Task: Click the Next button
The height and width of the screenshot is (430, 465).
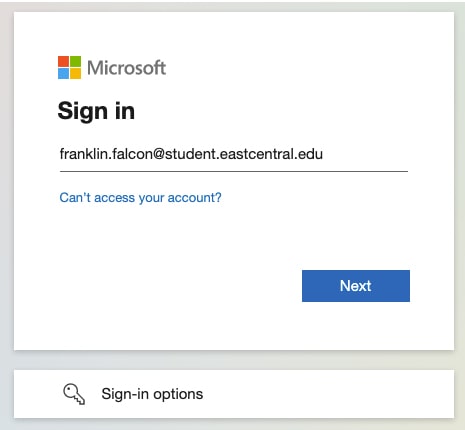Action: click(356, 286)
